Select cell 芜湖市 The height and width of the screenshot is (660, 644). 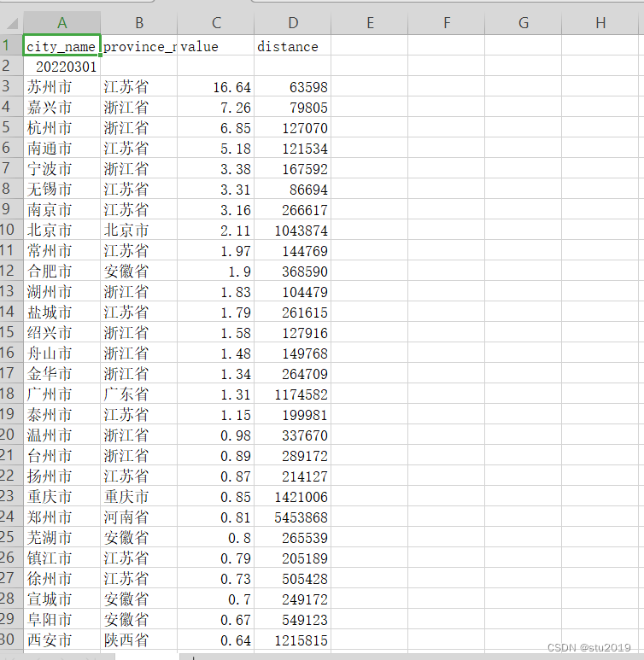[x=61, y=538]
